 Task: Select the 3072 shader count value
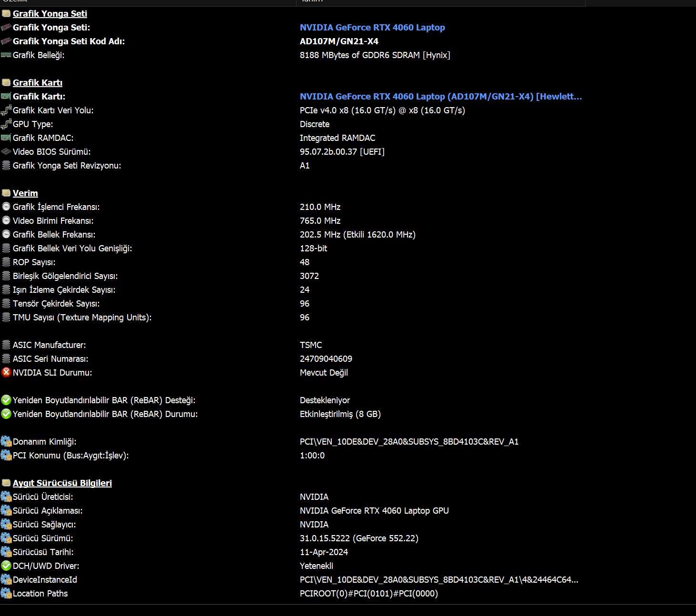click(x=309, y=276)
